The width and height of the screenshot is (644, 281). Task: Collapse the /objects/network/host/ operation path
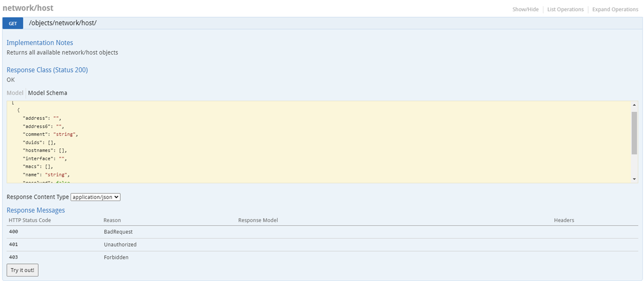pyautogui.click(x=62, y=23)
